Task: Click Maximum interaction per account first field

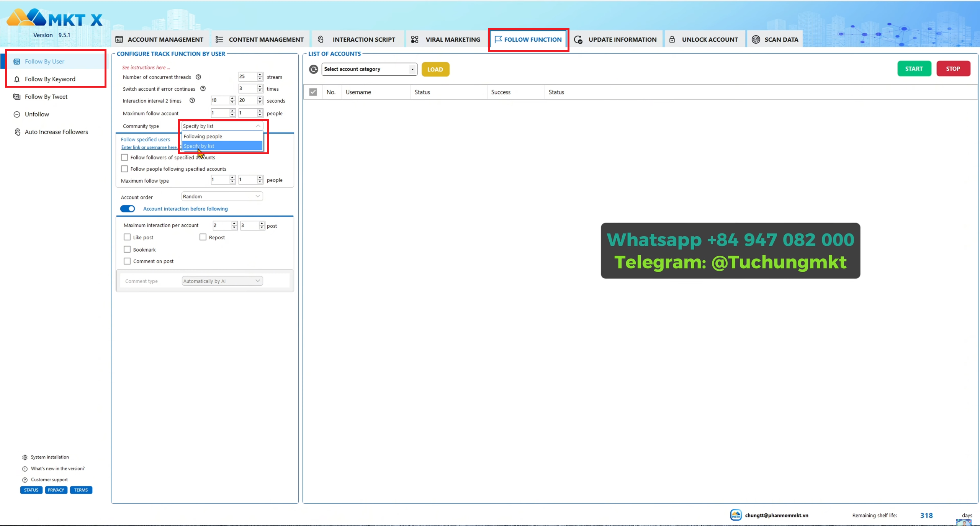Action: [222, 225]
